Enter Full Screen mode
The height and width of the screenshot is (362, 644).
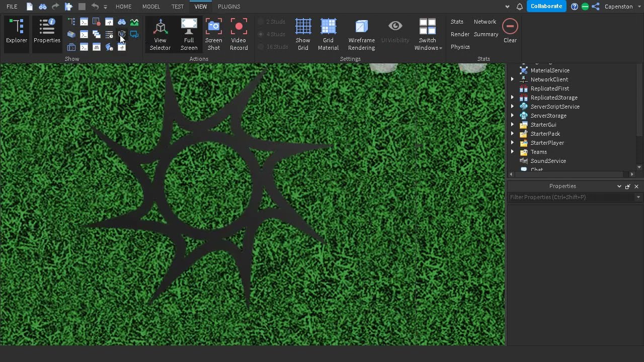coord(189,34)
